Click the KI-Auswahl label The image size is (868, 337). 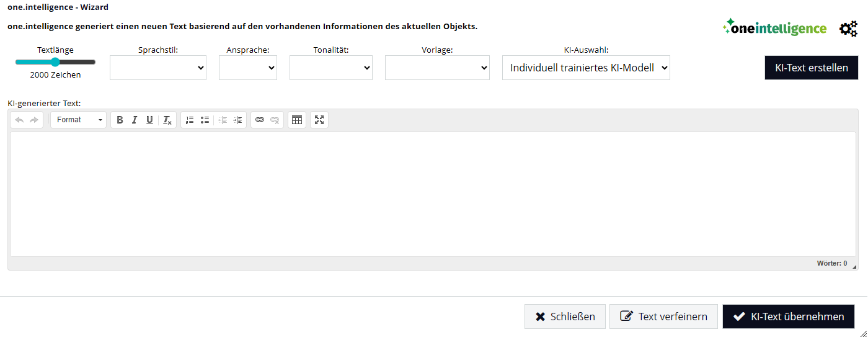(x=586, y=50)
